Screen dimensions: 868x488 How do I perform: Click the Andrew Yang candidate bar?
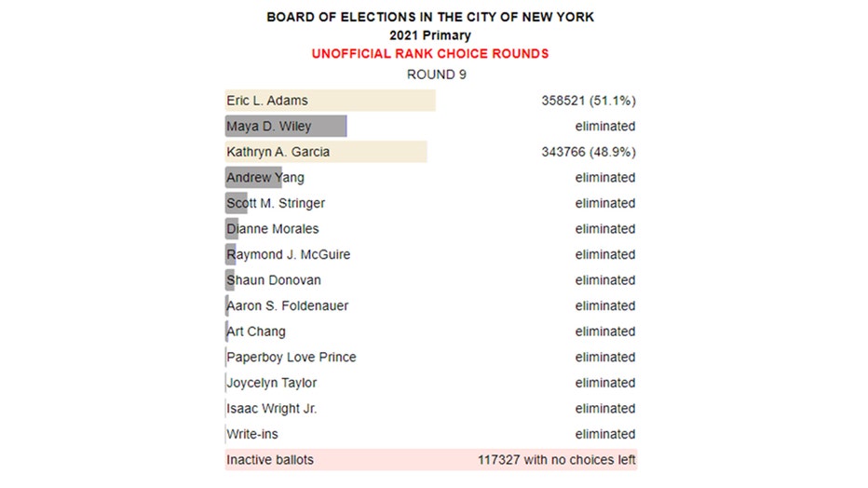[x=253, y=178]
